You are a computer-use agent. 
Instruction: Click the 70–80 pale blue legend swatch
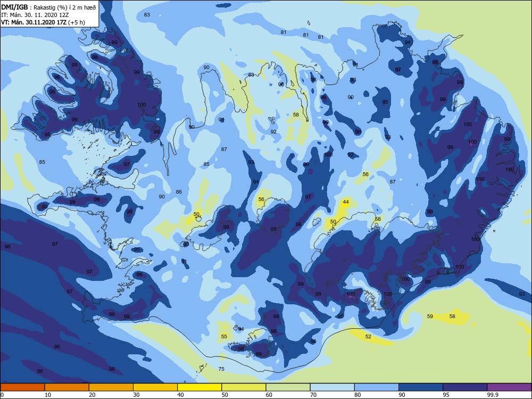pyautogui.click(x=332, y=387)
